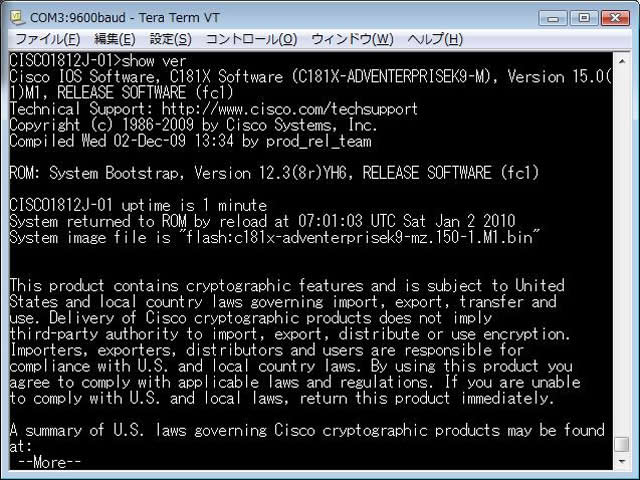Click the empty vertical scrollbar track
Image resolution: width=640 pixels, height=480 pixels.
pos(621,250)
